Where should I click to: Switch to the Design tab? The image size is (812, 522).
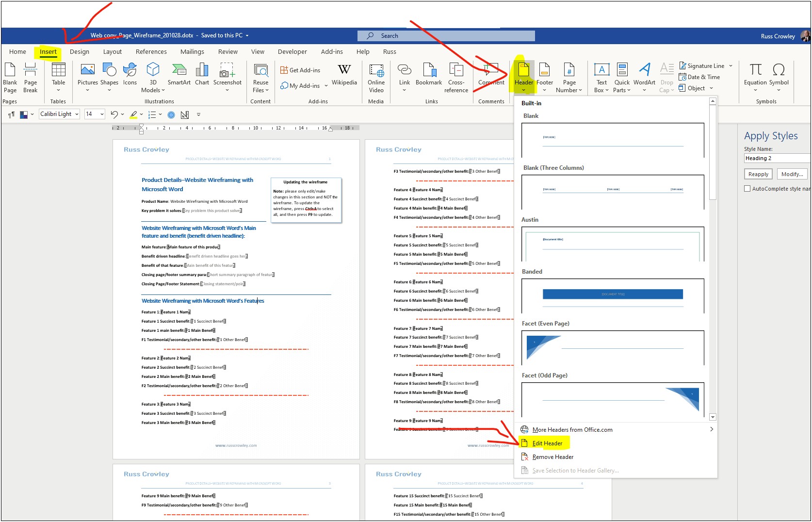[x=80, y=51]
